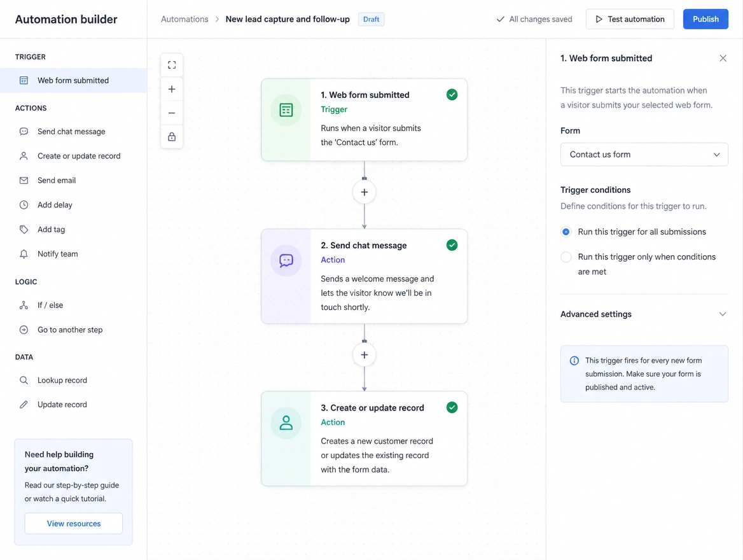Click the Go to another step icon

click(x=24, y=330)
